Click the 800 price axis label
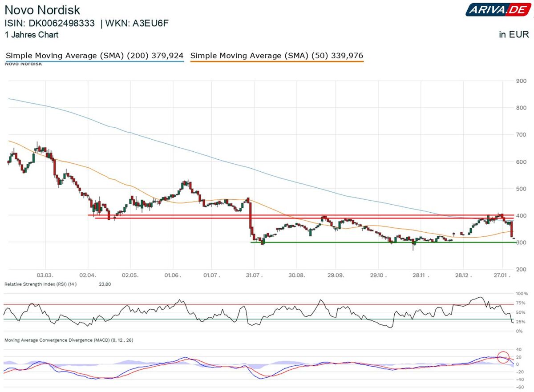This screenshot has width=534, height=392. coord(521,108)
